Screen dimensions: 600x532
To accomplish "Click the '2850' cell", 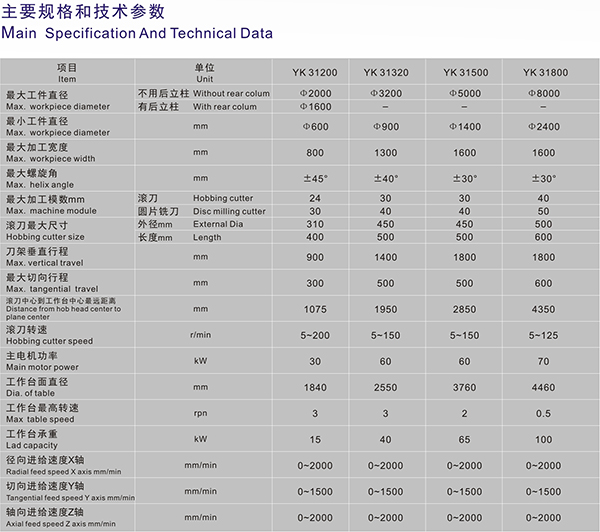I will coord(465,309).
